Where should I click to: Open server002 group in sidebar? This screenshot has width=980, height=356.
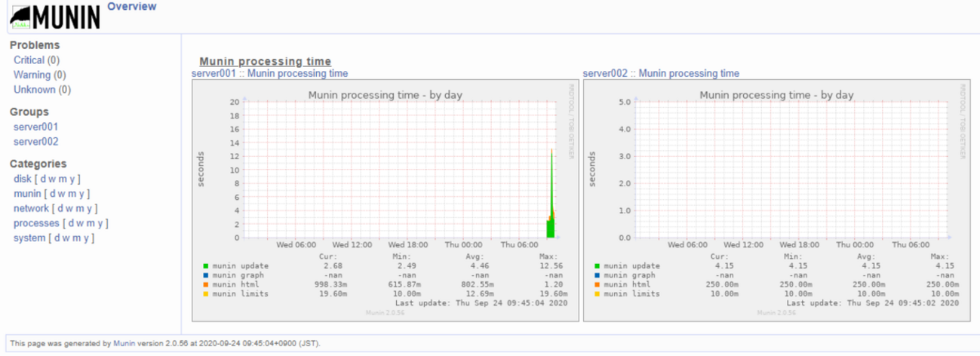(x=35, y=142)
